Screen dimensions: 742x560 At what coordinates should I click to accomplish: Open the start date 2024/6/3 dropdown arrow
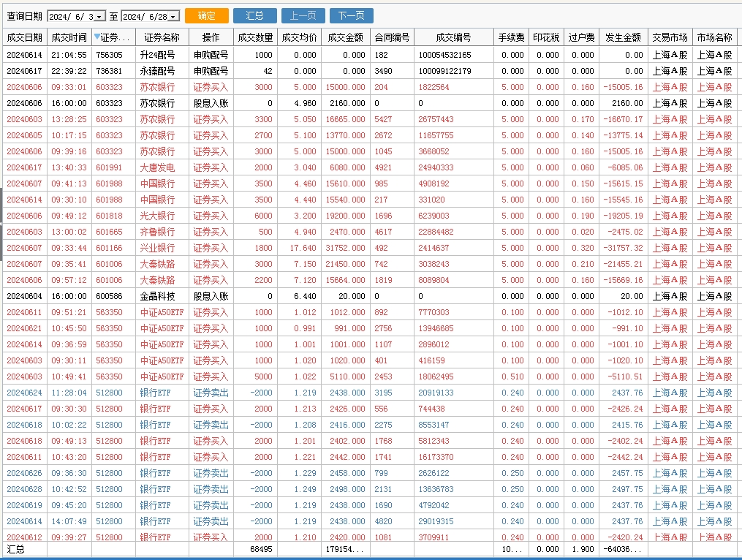[99, 17]
